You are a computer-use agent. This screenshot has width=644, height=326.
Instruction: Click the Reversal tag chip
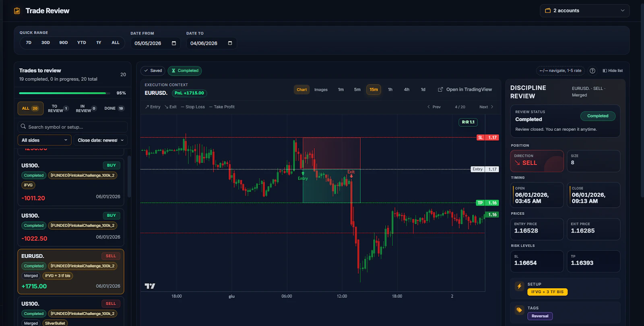coord(540,316)
